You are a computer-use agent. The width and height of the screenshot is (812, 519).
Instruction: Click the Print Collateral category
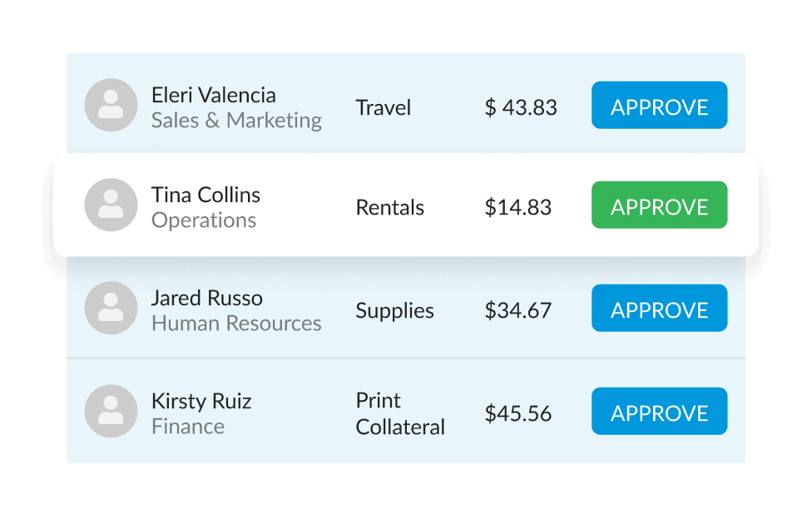click(400, 413)
